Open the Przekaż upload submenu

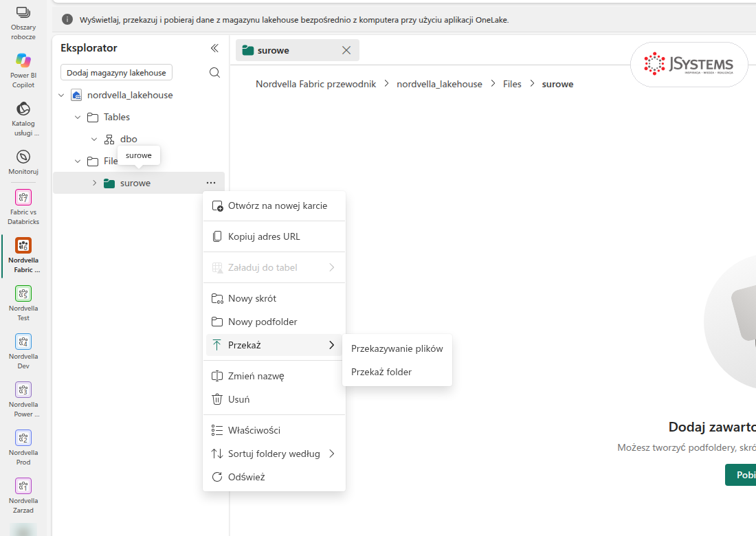[x=274, y=345]
